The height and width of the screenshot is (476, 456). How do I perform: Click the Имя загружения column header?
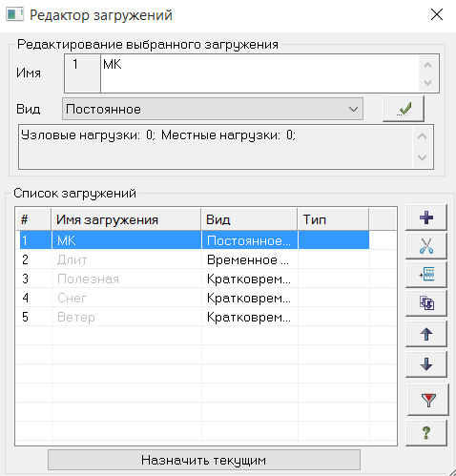[x=126, y=219]
